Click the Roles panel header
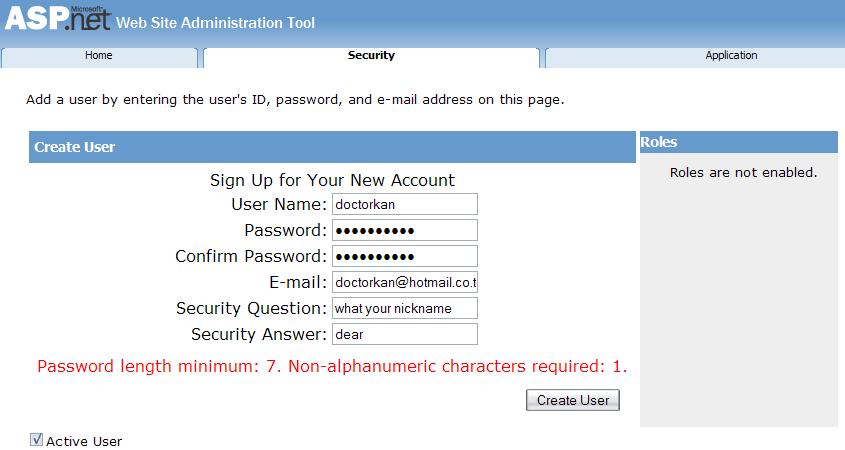This screenshot has width=845, height=450. pos(739,142)
